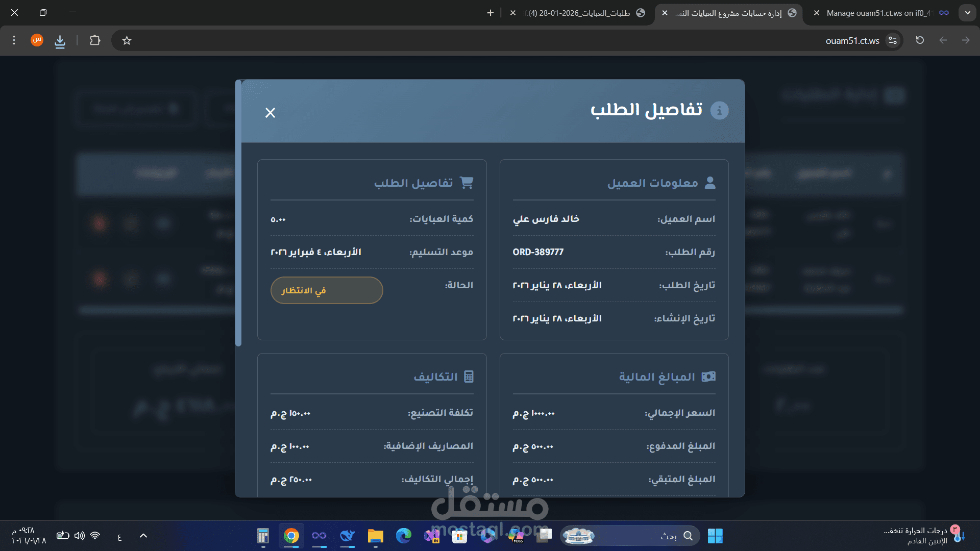Open the browser downloads icon

click(60, 40)
